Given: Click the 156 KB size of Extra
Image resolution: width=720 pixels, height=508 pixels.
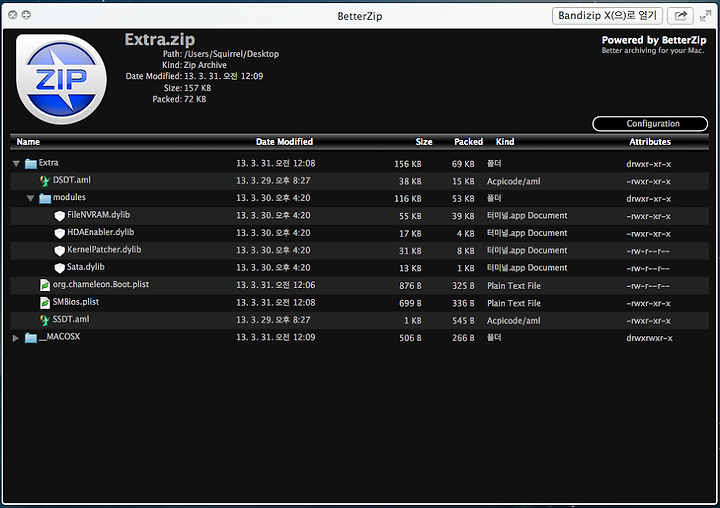Looking at the screenshot, I should (408, 164).
